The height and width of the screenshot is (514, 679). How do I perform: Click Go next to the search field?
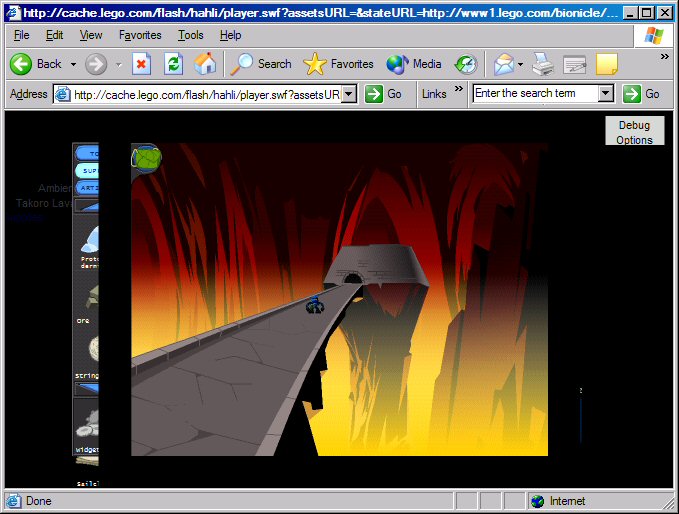point(642,94)
